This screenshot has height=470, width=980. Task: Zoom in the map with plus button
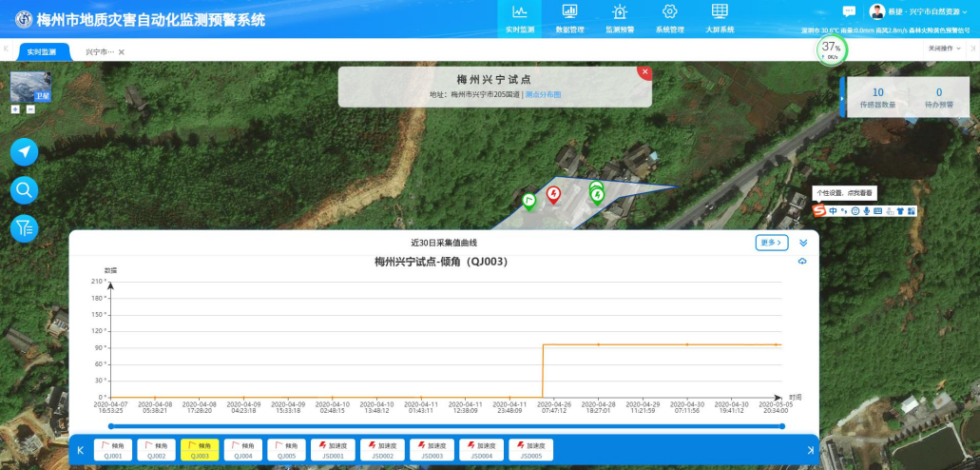(15, 109)
